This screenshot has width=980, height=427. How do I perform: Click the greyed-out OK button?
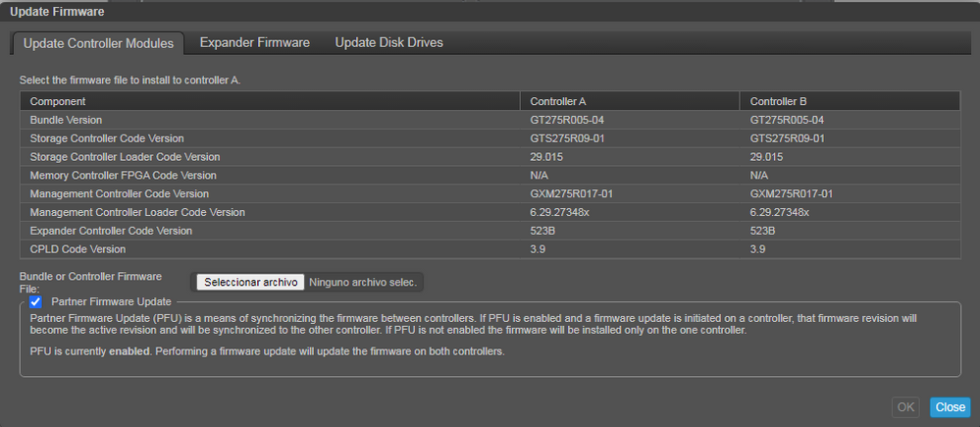[905, 407]
